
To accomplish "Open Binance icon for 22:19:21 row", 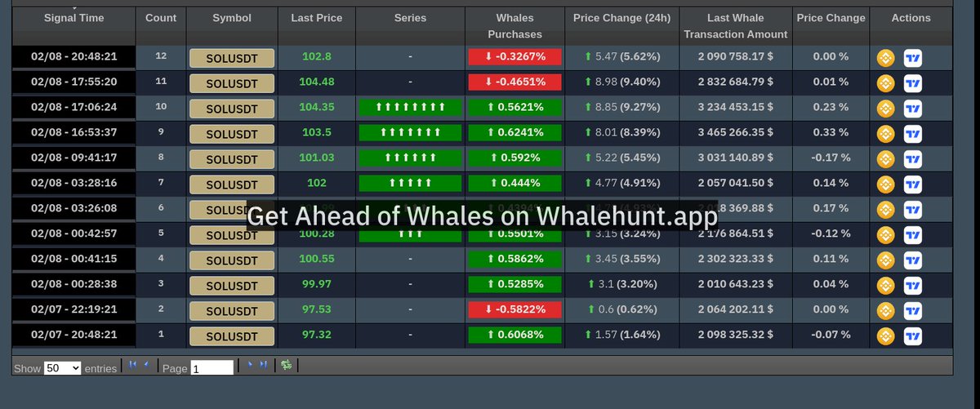I will click(886, 311).
